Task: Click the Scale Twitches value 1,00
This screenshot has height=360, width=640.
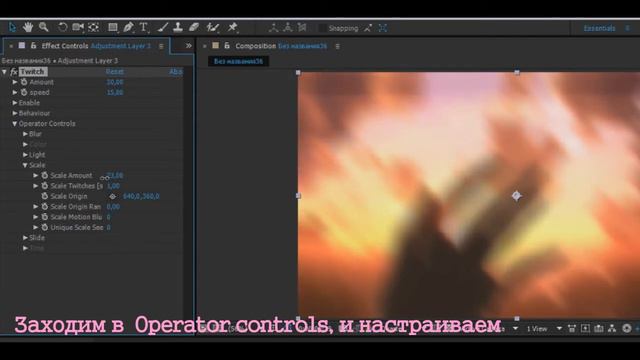Action: pyautogui.click(x=113, y=186)
